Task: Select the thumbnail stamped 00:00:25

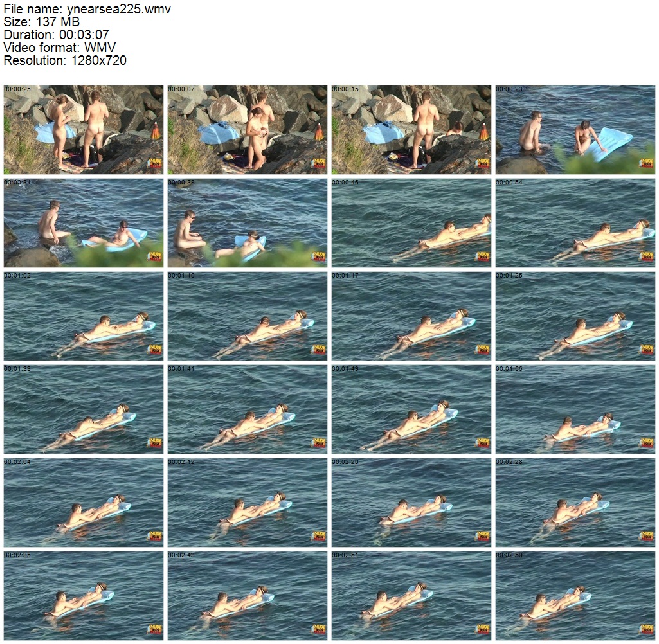Action: coord(83,130)
